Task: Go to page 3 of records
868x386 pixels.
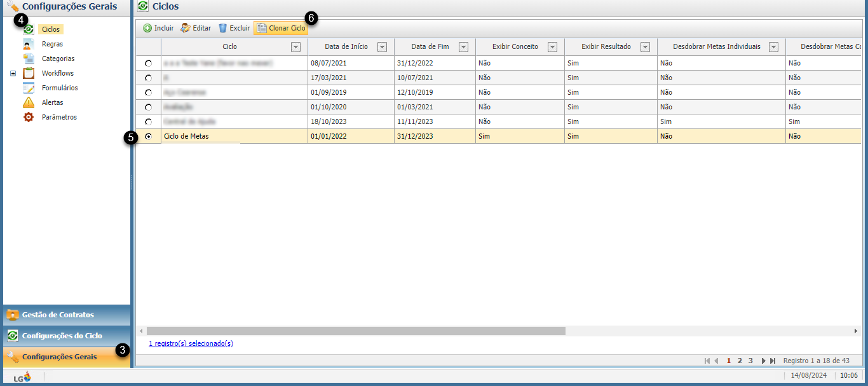Action: pos(750,361)
